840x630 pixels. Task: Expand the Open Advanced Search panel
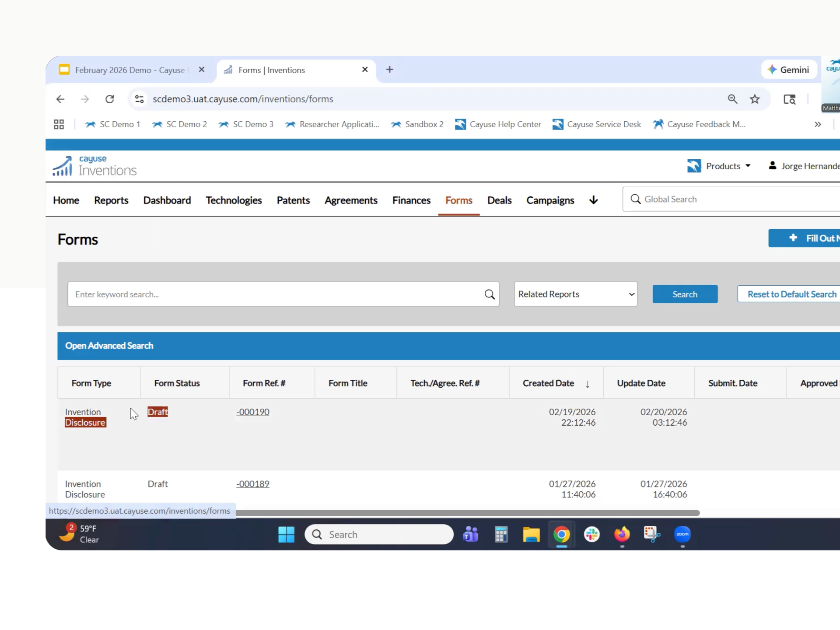tap(109, 346)
